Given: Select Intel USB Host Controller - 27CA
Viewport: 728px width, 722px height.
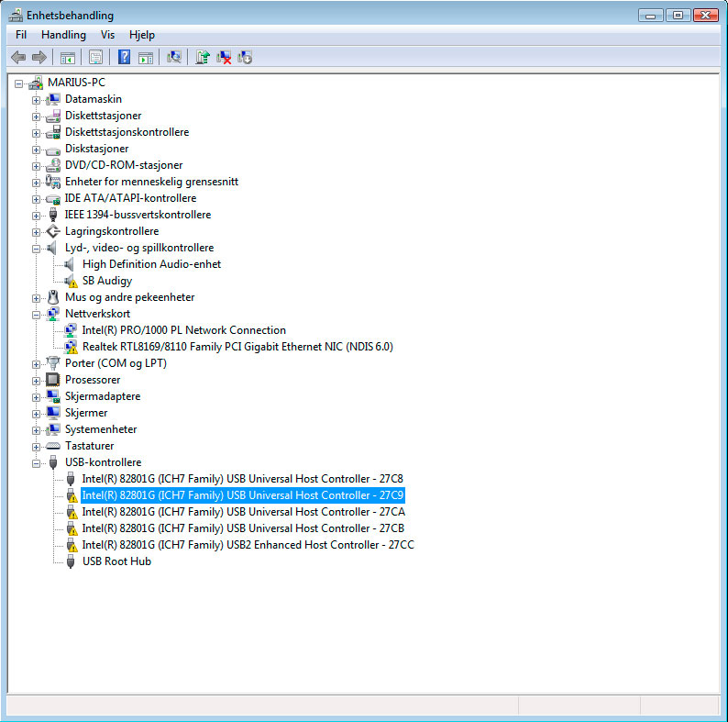Looking at the screenshot, I should click(x=243, y=512).
